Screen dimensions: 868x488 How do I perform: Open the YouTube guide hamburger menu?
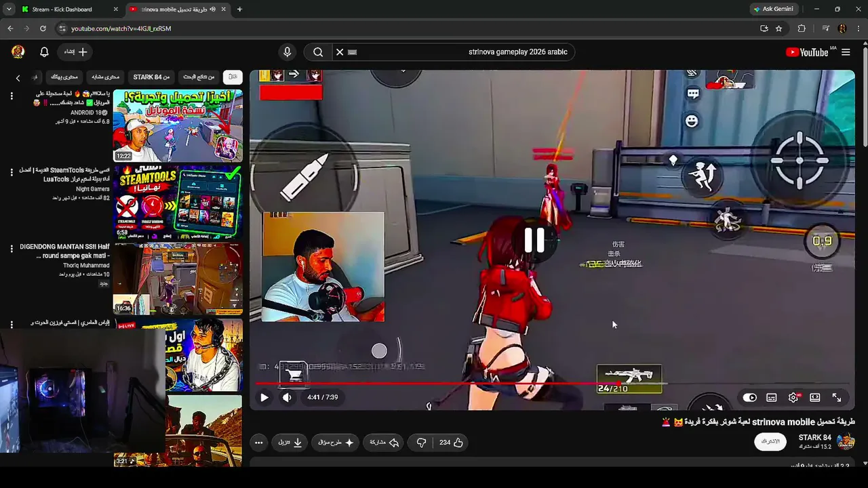click(846, 52)
